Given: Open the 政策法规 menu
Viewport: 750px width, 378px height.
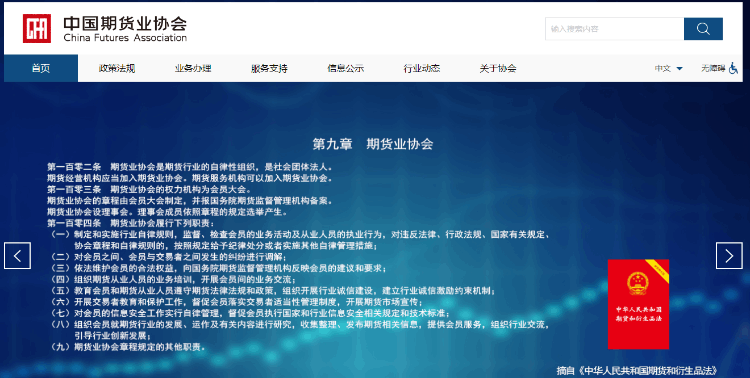Looking at the screenshot, I should [x=117, y=68].
